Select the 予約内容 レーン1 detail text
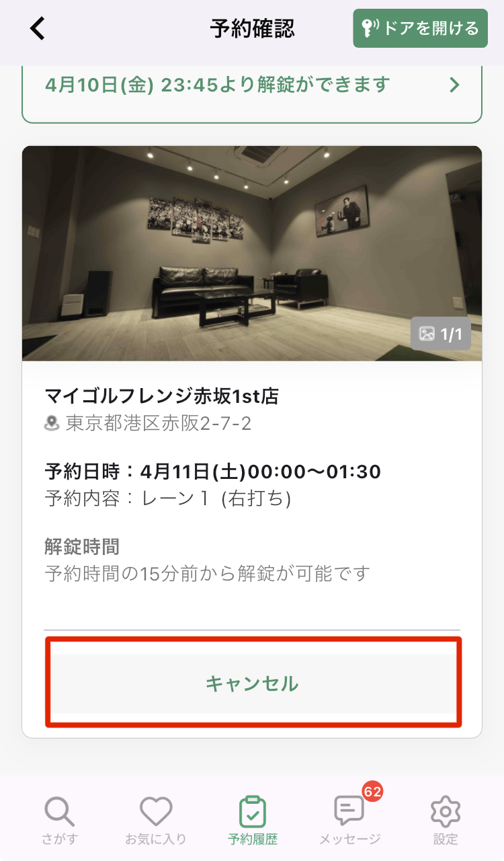Screen dimensions: 504x861 (168, 499)
